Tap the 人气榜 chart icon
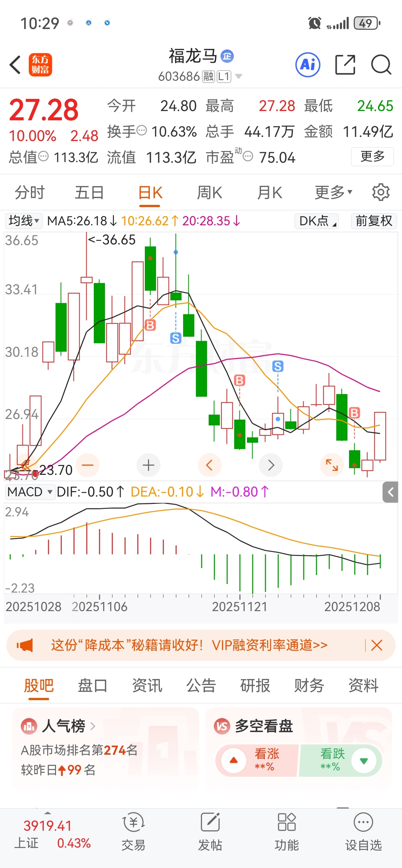The width and height of the screenshot is (402, 868). click(x=29, y=726)
